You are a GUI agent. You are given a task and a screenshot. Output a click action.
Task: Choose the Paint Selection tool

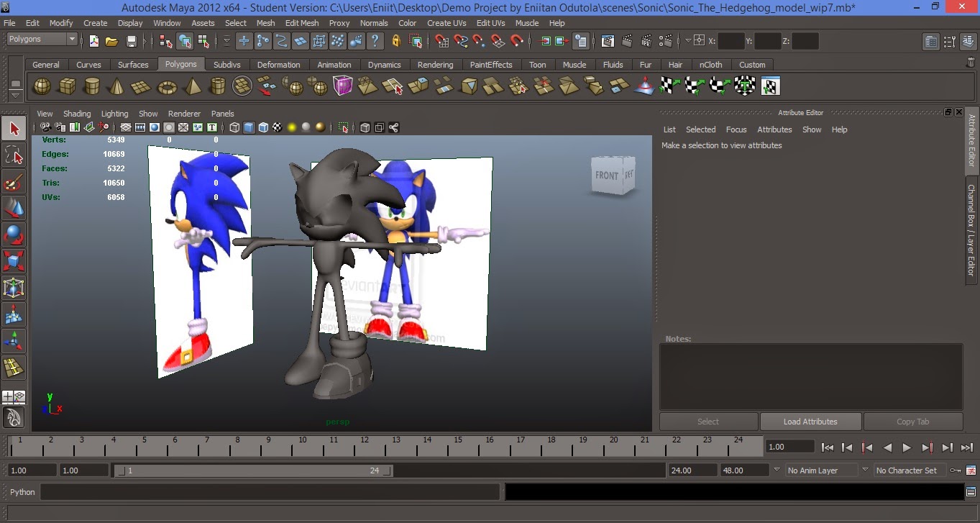[14, 182]
